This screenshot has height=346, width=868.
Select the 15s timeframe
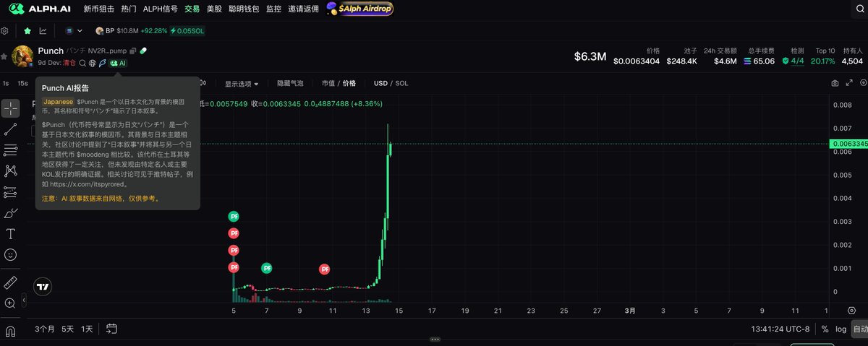pos(23,83)
